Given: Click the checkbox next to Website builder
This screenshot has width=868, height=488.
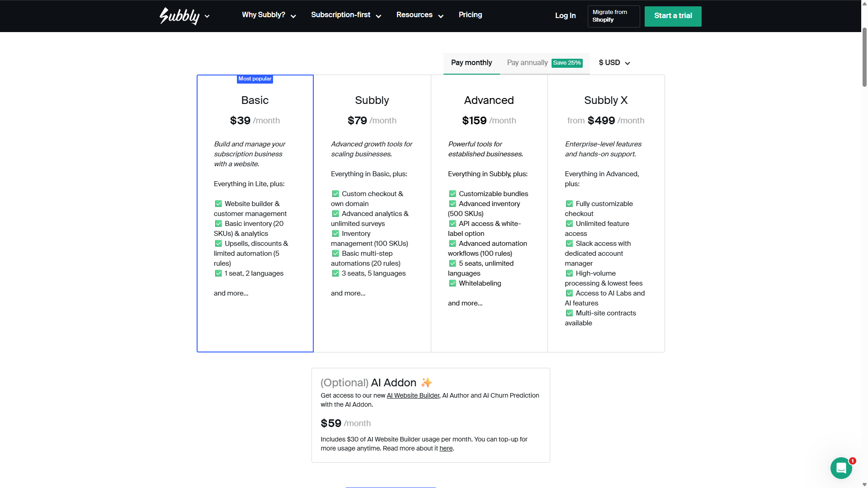Looking at the screenshot, I should (x=218, y=204).
